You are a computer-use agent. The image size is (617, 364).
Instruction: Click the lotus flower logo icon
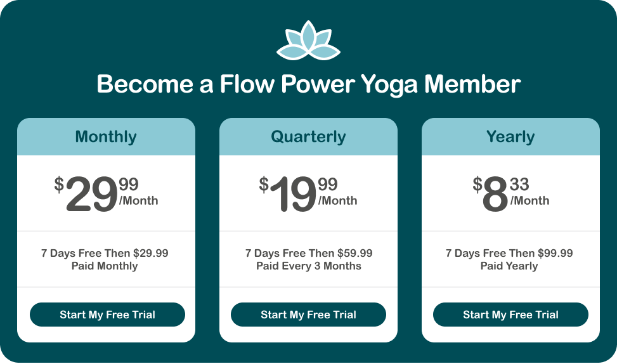308,41
